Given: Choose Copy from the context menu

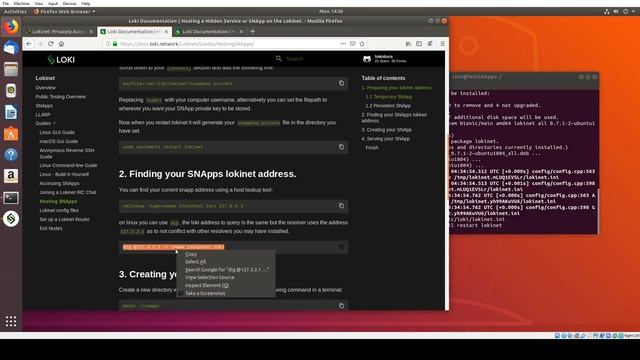Looking at the screenshot, I should click(x=191, y=254).
